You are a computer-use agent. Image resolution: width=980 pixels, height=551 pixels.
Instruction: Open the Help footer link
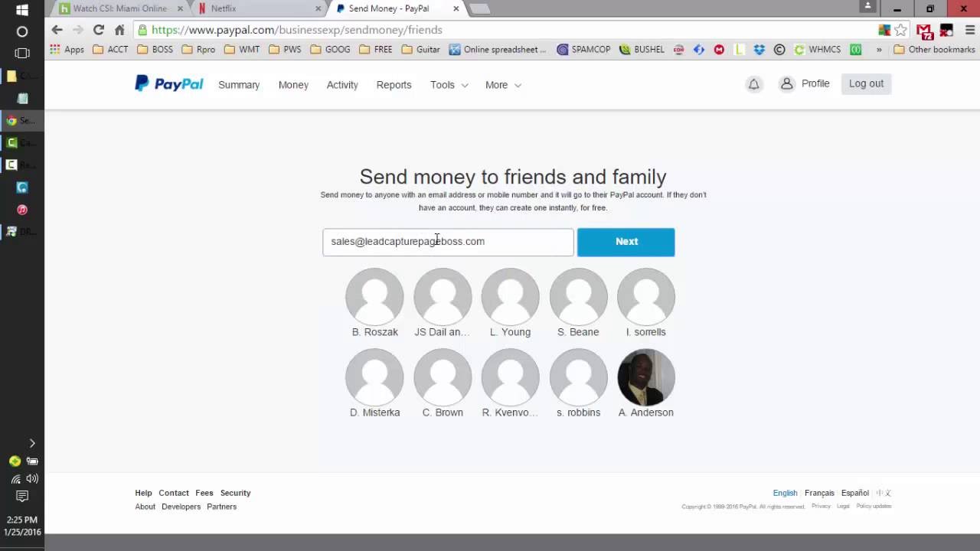[143, 493]
